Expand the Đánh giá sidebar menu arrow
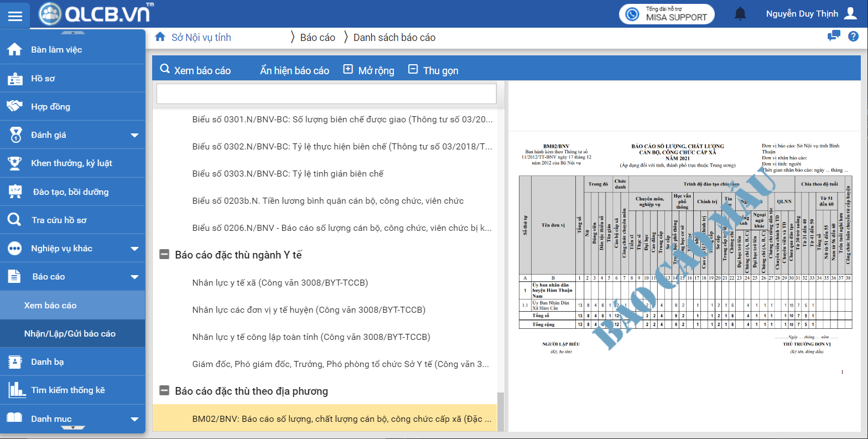This screenshot has height=439, width=868. (x=134, y=135)
